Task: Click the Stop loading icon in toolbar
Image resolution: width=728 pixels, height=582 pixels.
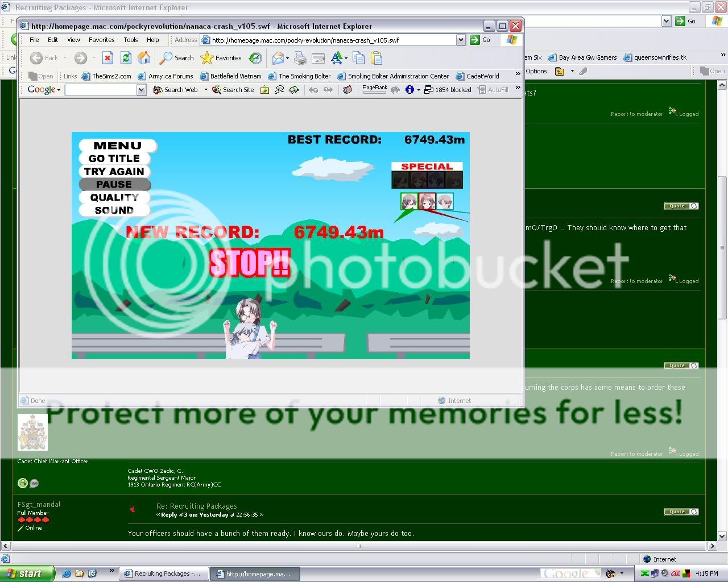Action: [107, 58]
